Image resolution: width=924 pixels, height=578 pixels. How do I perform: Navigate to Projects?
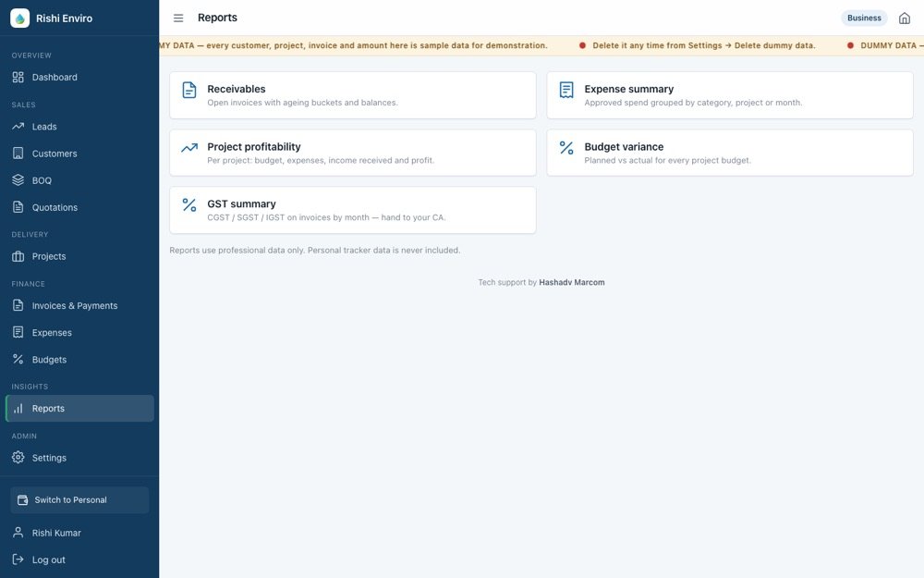[x=79, y=256]
